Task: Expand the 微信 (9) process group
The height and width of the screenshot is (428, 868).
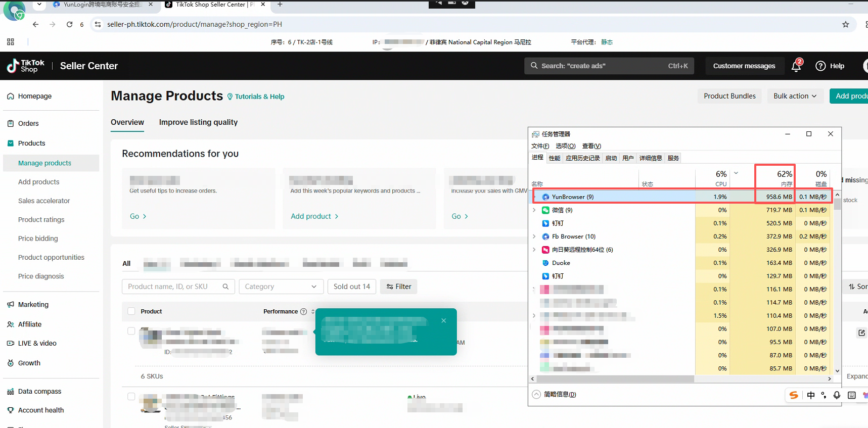Action: (534, 210)
